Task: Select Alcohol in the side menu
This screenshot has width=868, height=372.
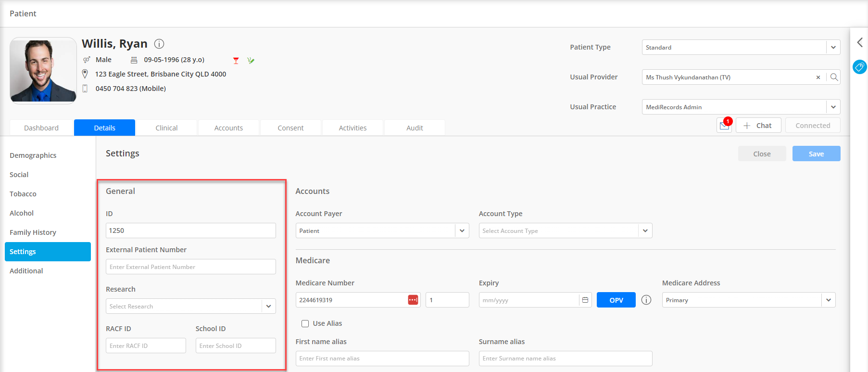Action: [48, 213]
